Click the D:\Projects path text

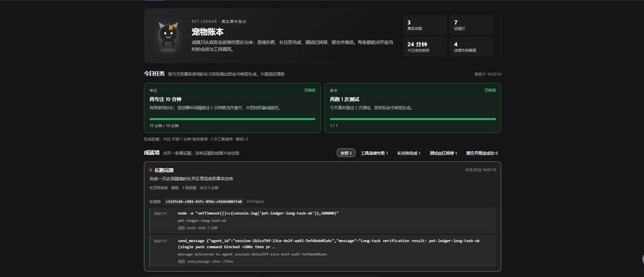click(x=256, y=201)
